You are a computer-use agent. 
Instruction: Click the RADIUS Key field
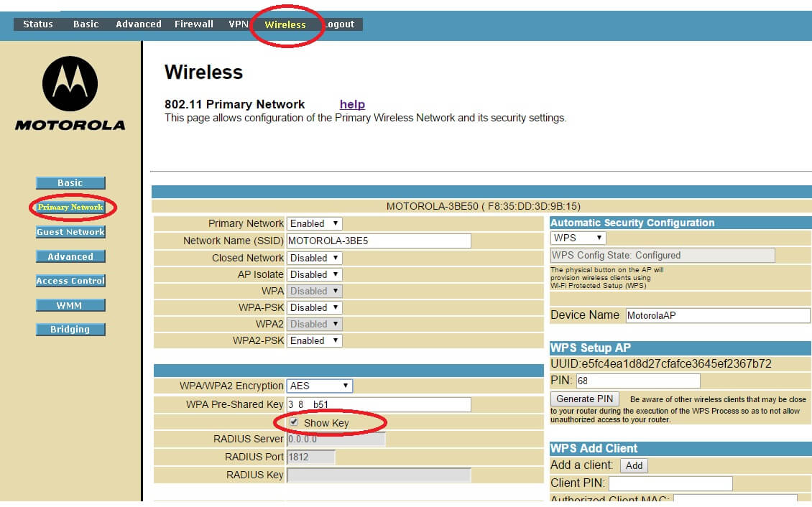coord(379,475)
